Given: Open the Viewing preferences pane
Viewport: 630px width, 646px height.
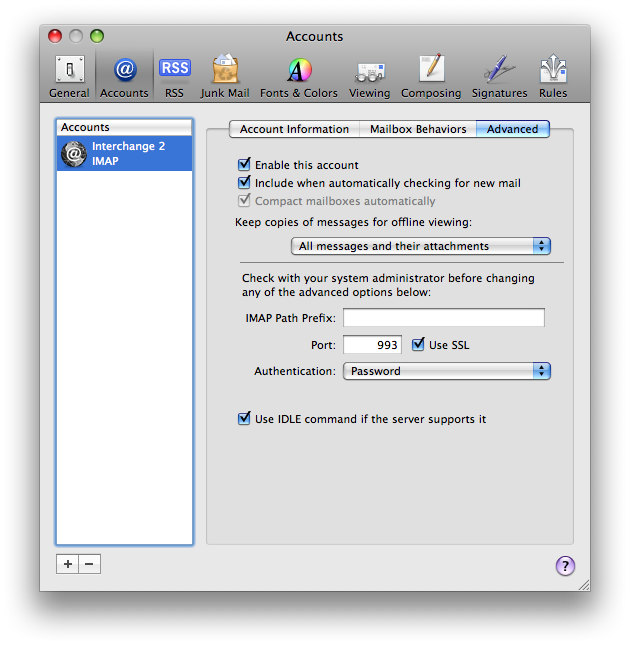Looking at the screenshot, I should click(370, 76).
